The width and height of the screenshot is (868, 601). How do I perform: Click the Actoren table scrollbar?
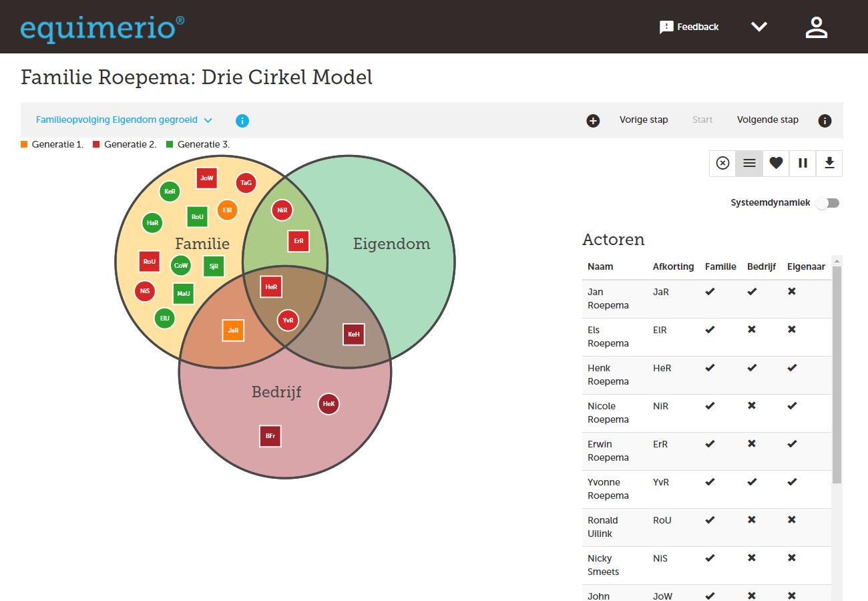point(837,374)
